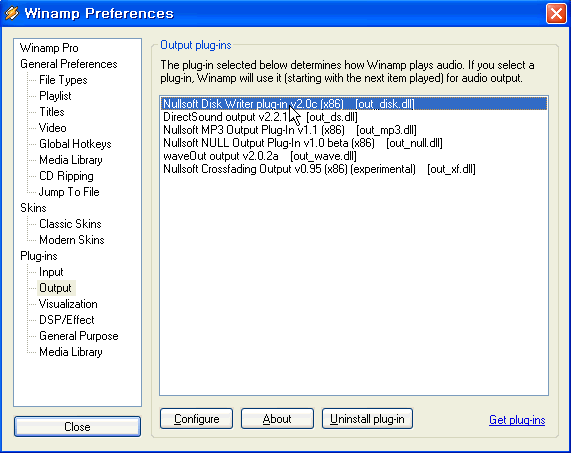The width and height of the screenshot is (571, 453).
Task: Open CD Ripping preferences
Action: pos(66,176)
